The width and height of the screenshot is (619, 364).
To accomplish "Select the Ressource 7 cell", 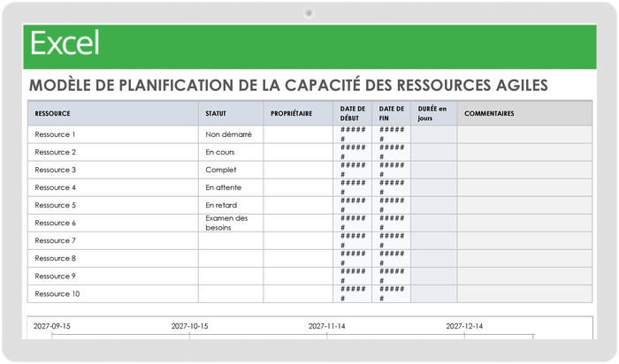I will point(113,240).
